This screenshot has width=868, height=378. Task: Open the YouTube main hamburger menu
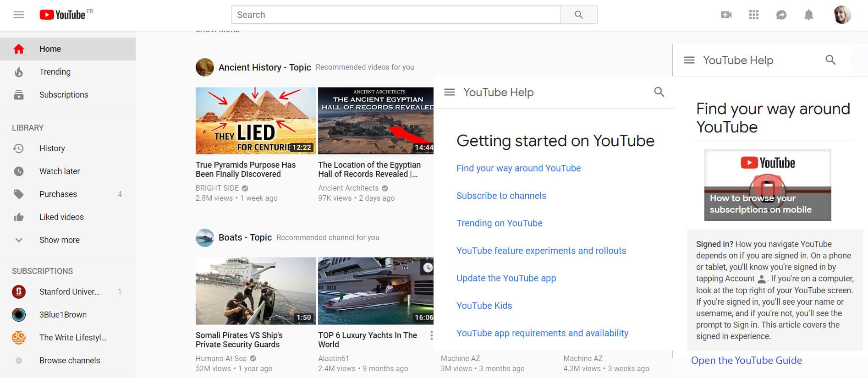click(19, 15)
